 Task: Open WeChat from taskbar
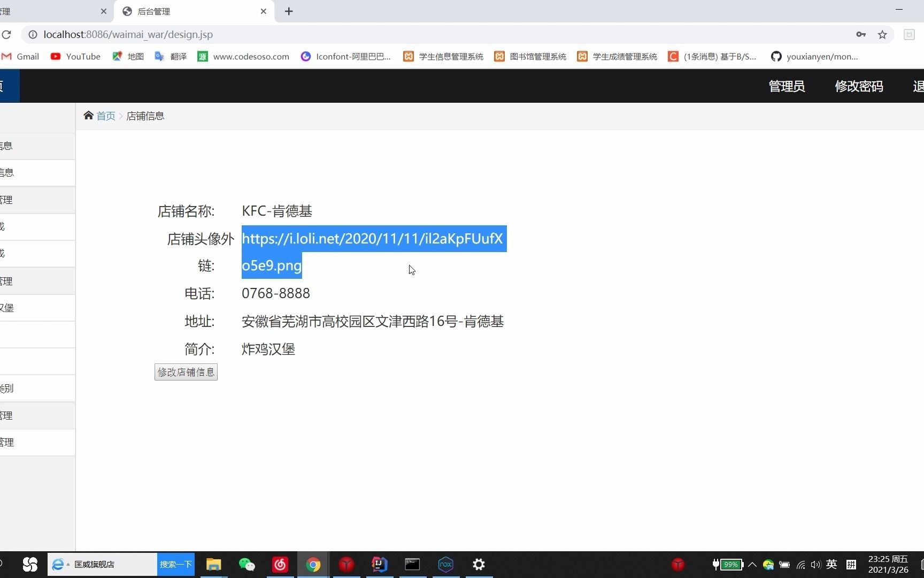[x=247, y=565]
